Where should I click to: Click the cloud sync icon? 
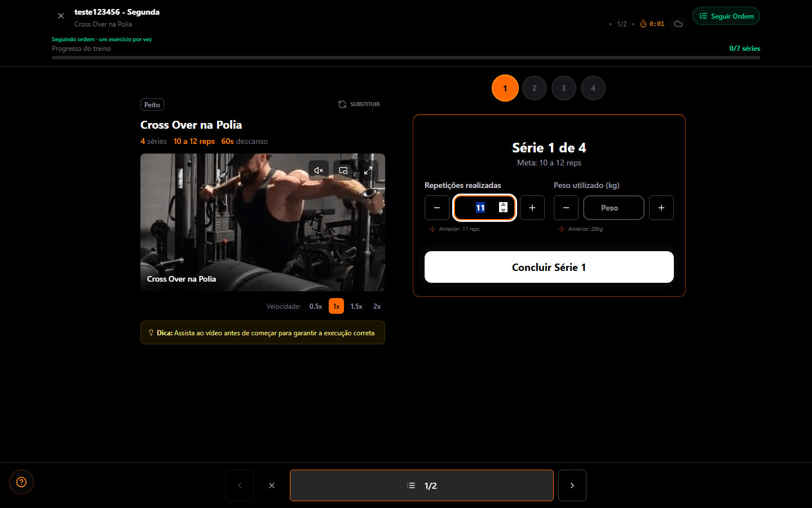pyautogui.click(x=678, y=24)
